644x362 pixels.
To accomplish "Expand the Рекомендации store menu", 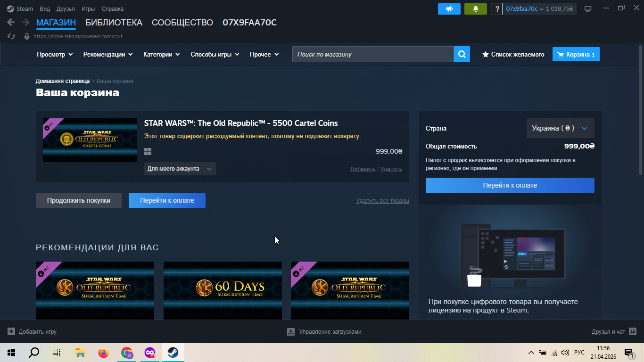I will [108, 54].
